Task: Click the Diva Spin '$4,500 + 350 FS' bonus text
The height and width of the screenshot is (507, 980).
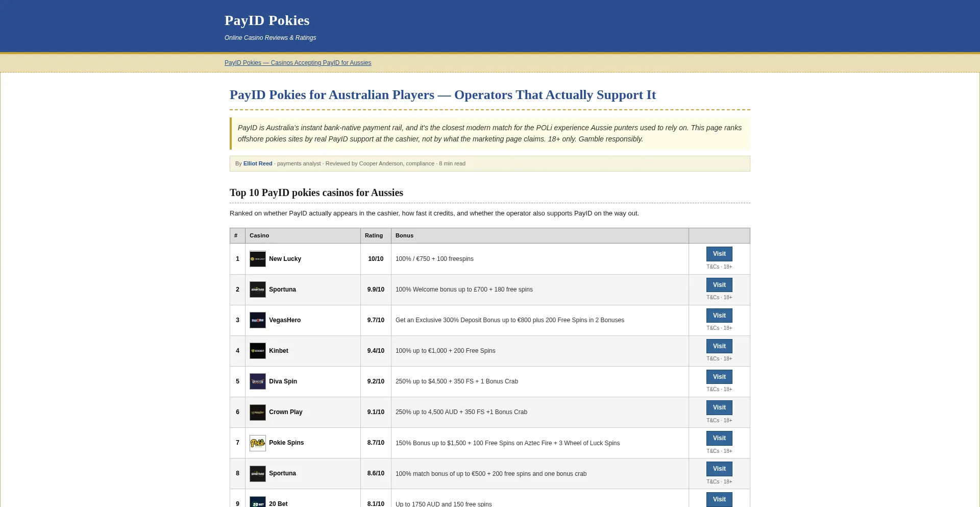Action: click(x=457, y=381)
